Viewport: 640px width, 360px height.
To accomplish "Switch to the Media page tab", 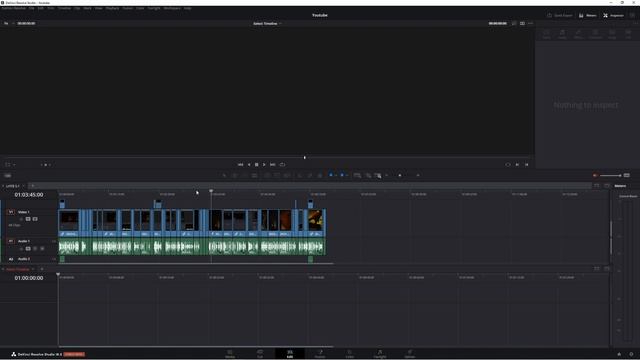I will point(230,353).
